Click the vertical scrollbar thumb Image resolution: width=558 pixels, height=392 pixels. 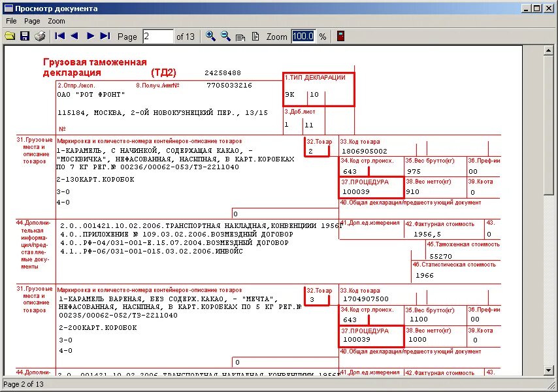click(x=548, y=125)
